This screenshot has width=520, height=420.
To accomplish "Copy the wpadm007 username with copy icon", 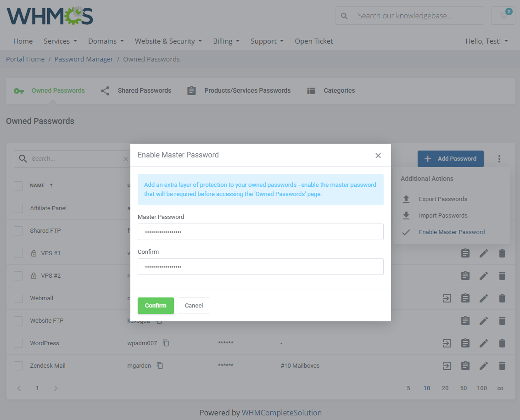I will click(x=166, y=343).
